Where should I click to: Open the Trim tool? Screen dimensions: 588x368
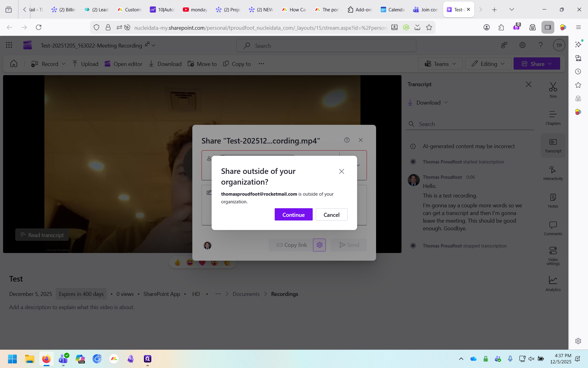[553, 90]
